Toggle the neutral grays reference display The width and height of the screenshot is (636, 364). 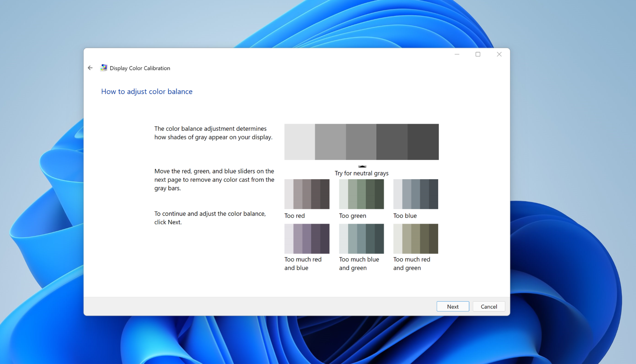coord(361,166)
